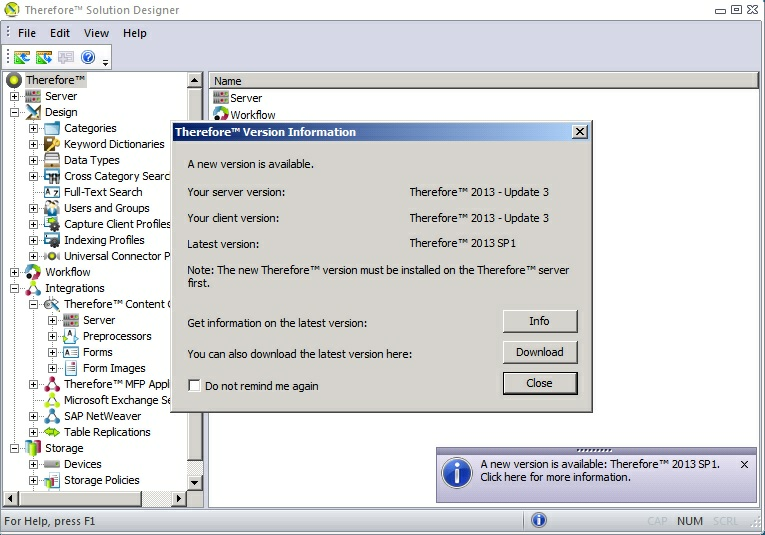
Task: Click the tree panel scroll down arrow
Action: coord(195,483)
